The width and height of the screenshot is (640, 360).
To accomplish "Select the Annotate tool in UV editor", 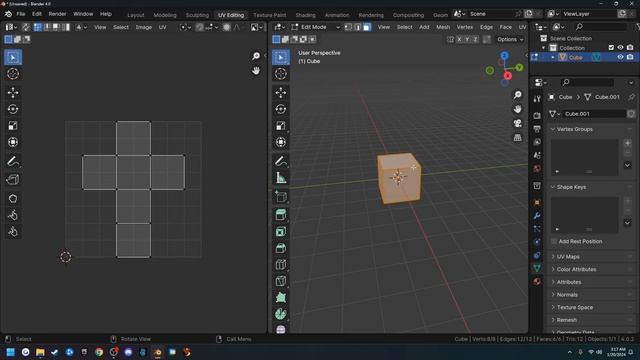I will (x=13, y=161).
